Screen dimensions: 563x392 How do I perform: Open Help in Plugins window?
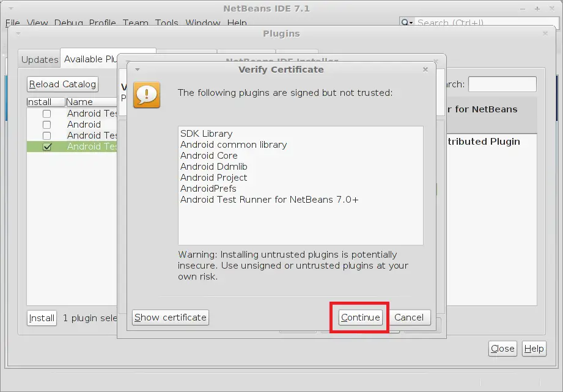(534, 349)
